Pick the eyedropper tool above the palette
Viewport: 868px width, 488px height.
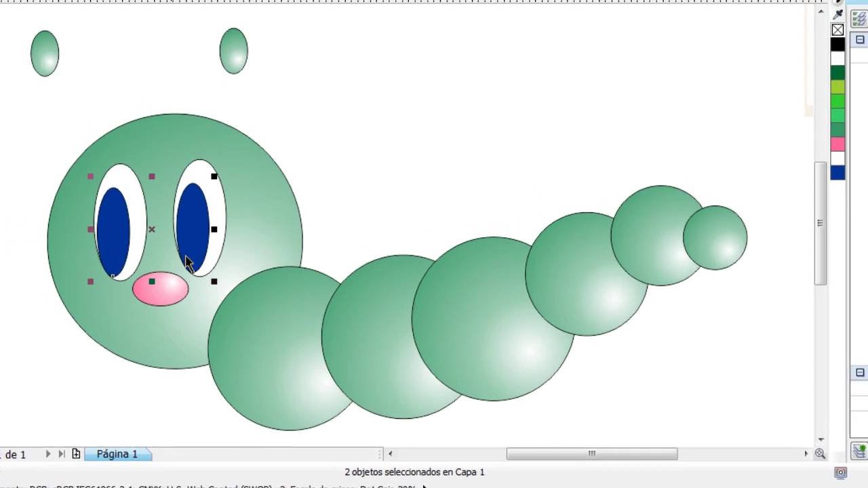point(838,14)
